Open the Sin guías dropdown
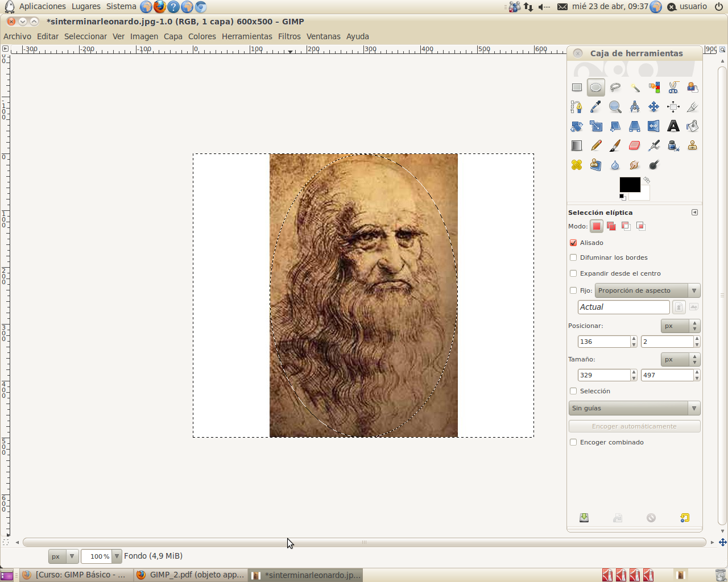Screen dimensions: 728x582 click(x=634, y=408)
